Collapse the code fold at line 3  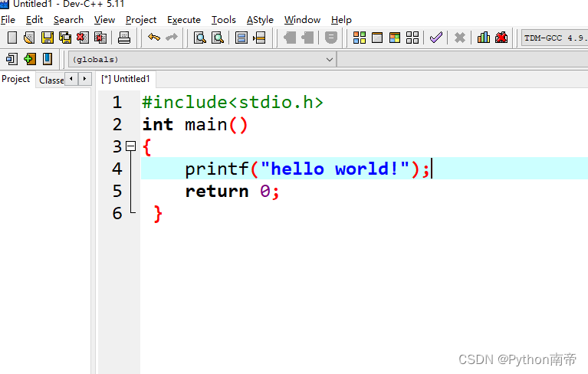coord(130,146)
